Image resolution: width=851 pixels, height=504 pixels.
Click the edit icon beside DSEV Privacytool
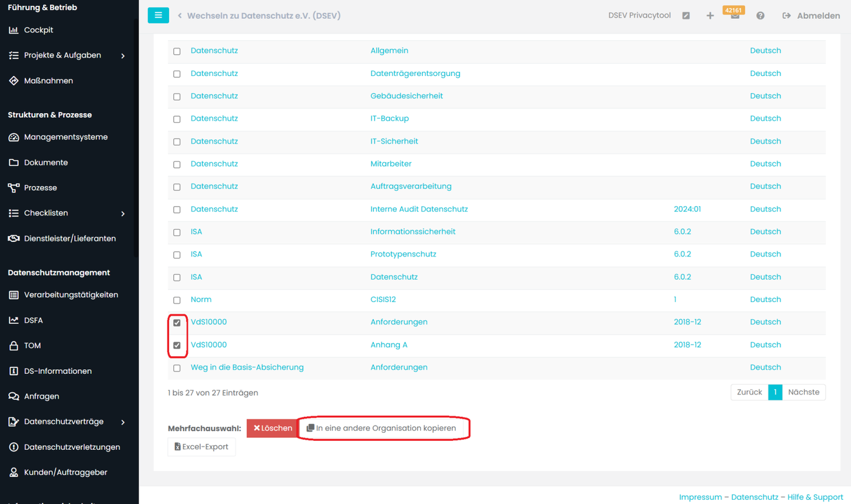tap(686, 16)
